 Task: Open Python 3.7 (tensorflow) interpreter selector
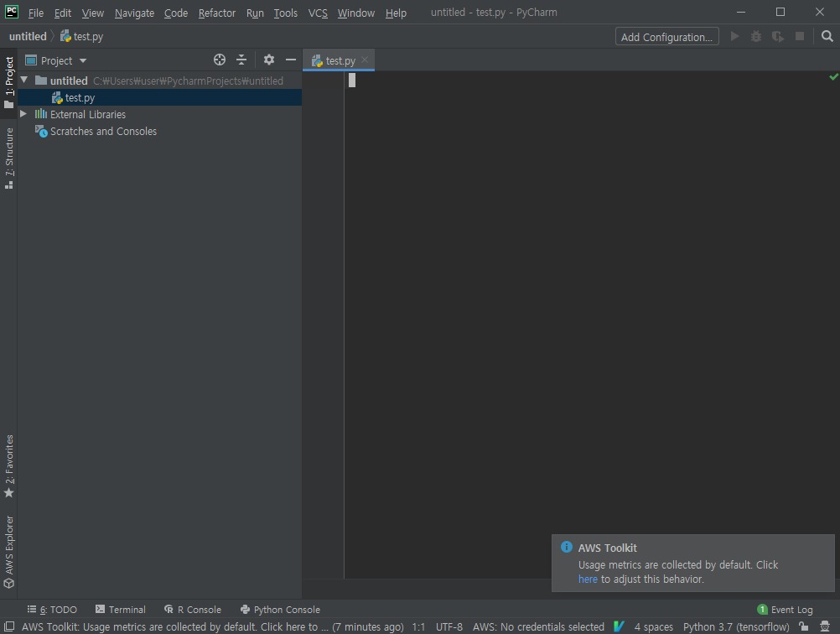pyautogui.click(x=736, y=627)
